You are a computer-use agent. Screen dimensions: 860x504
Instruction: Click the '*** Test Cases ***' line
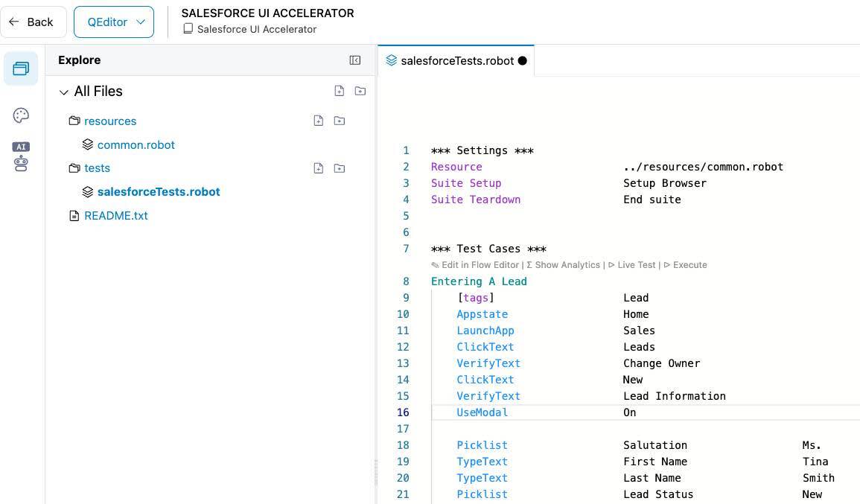[x=488, y=249]
